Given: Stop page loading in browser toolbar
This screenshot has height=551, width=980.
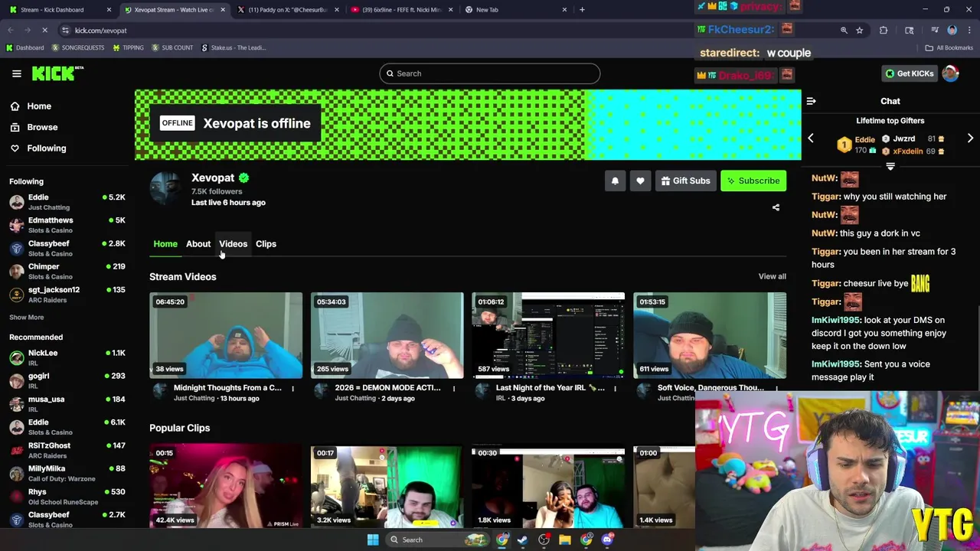Looking at the screenshot, I should [x=44, y=30].
